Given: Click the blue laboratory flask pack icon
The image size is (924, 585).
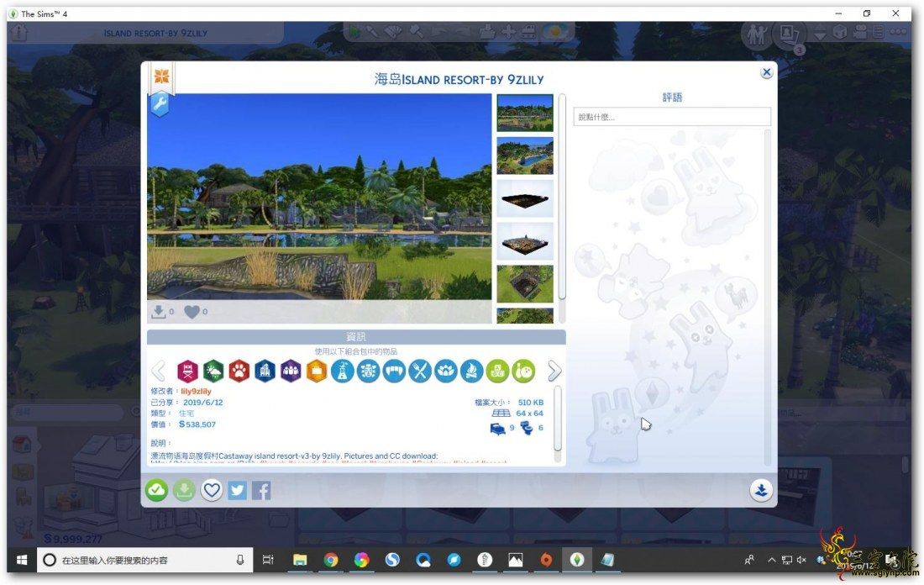Looking at the screenshot, I should point(343,371).
